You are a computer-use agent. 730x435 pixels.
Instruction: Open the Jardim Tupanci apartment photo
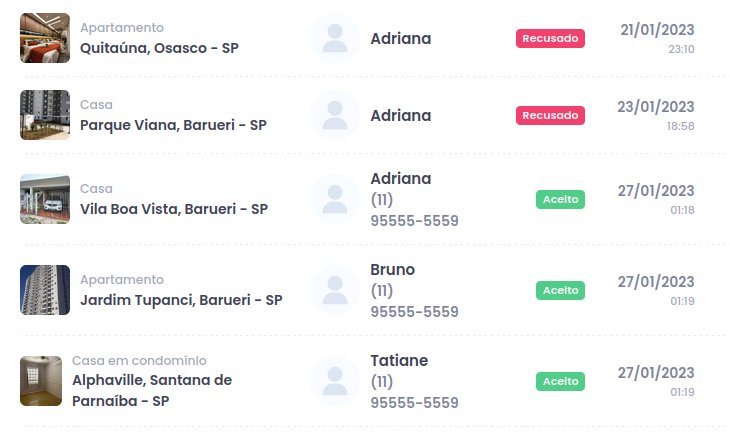pyautogui.click(x=45, y=290)
